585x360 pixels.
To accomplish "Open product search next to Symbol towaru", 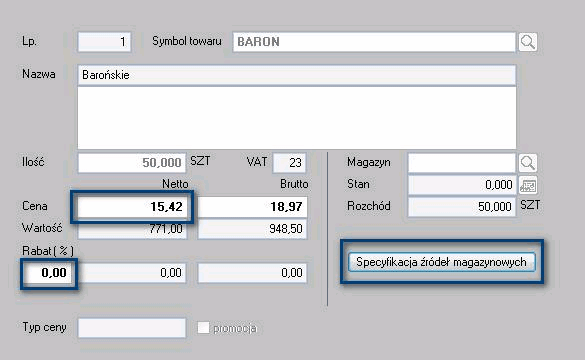I will (528, 42).
